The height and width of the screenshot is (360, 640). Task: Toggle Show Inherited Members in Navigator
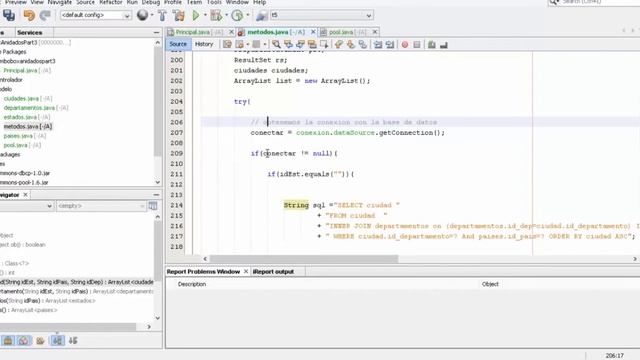8,340
